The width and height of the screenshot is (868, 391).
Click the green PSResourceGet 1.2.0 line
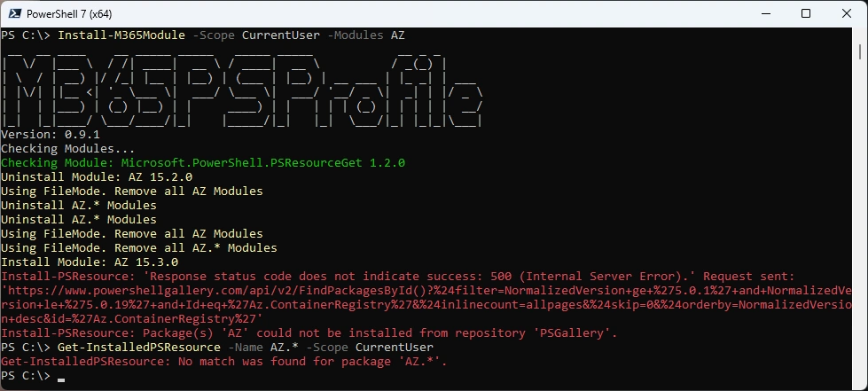202,163
